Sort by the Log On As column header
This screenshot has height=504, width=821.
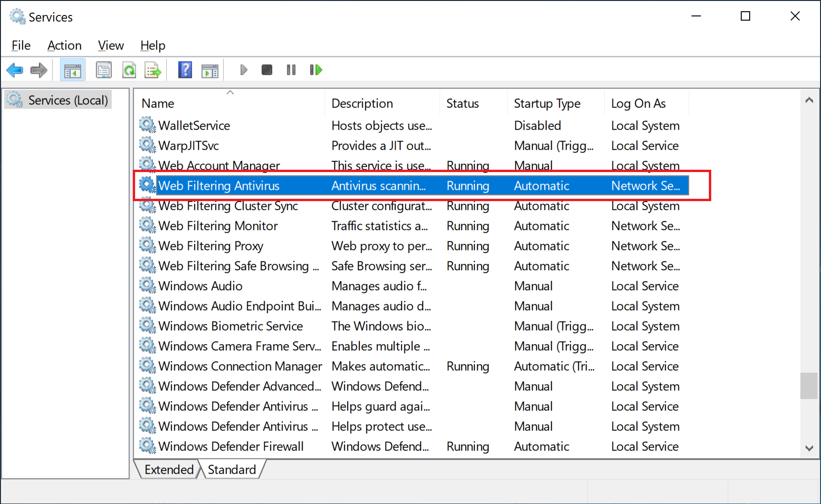pos(646,103)
